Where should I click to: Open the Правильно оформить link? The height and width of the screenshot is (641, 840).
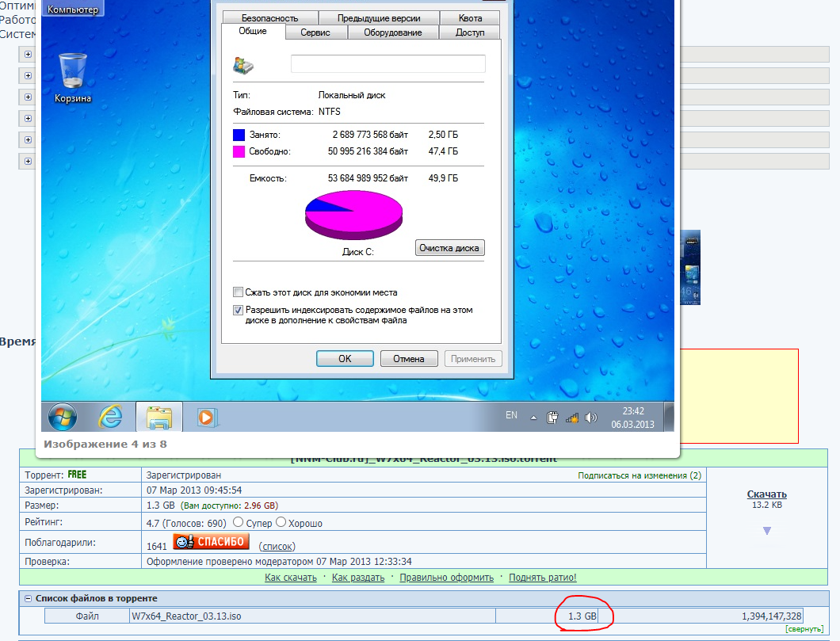pyautogui.click(x=447, y=578)
